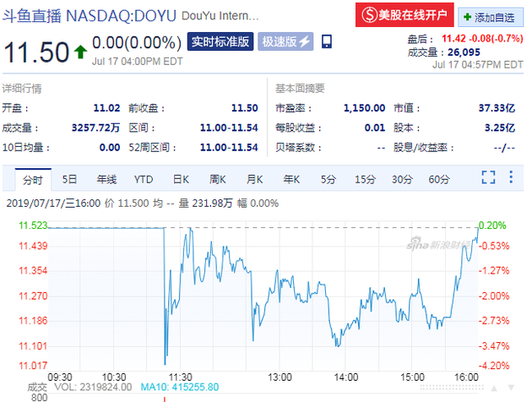Click the 10日均量 value 0.00
This screenshot has width=532, height=402.
point(110,147)
